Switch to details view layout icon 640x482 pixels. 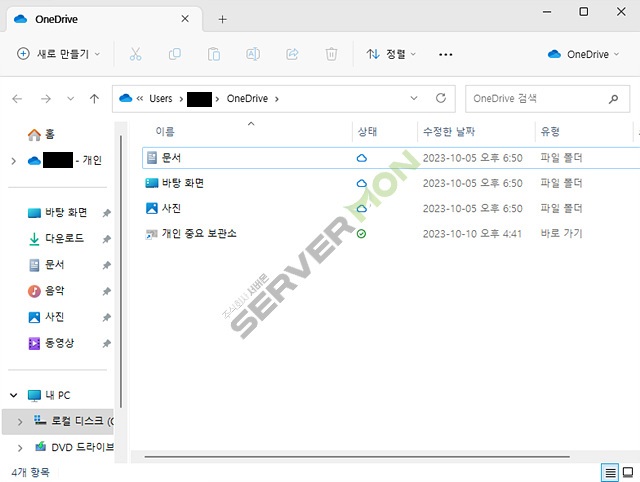coord(610,473)
